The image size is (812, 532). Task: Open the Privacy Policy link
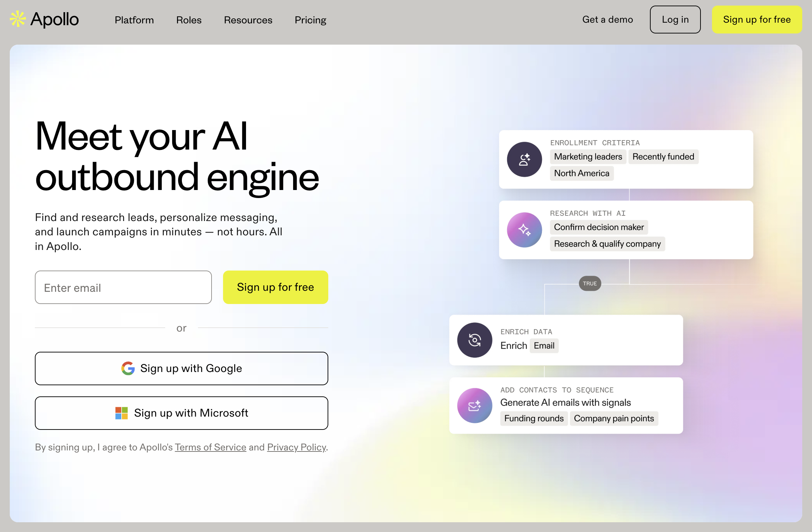[297, 447]
